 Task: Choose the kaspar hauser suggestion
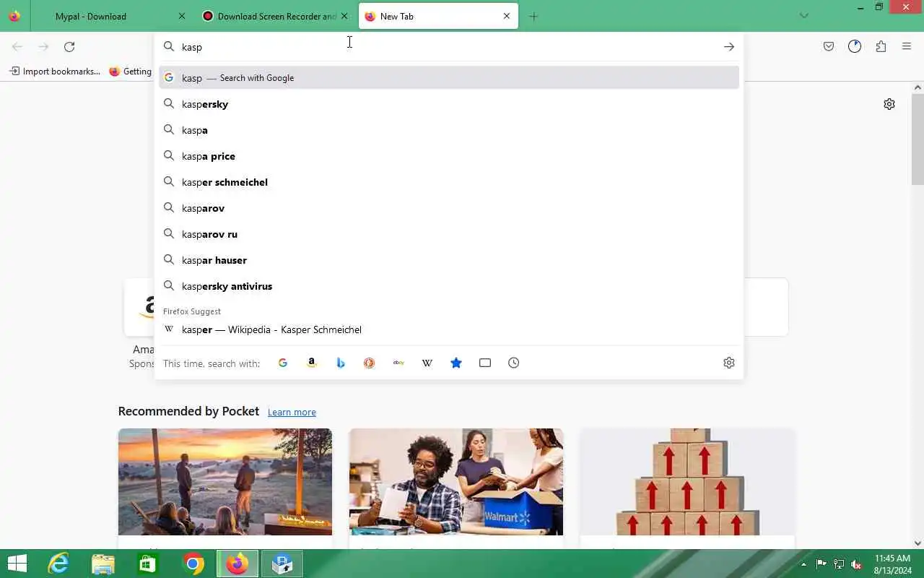[449, 260]
